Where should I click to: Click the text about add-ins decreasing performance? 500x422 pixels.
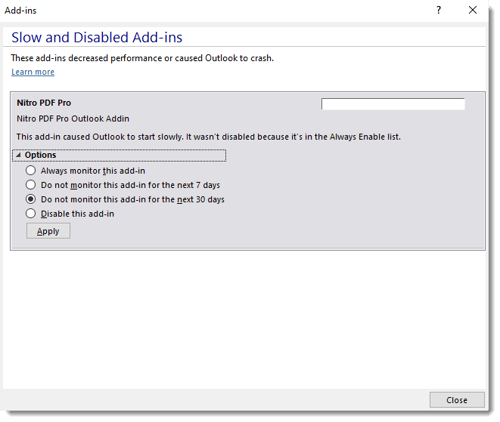click(x=142, y=58)
